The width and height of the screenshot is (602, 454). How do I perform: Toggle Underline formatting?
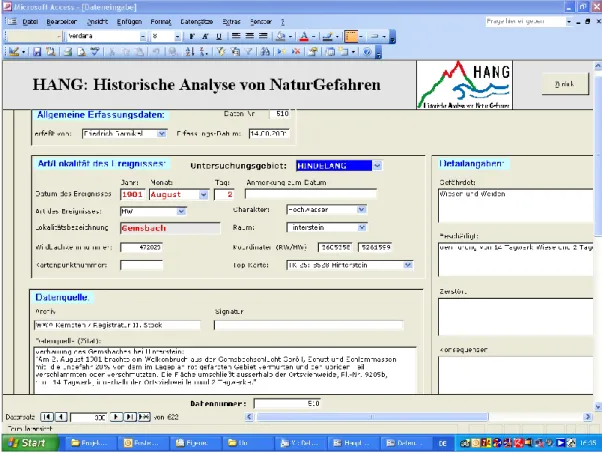tap(219, 36)
